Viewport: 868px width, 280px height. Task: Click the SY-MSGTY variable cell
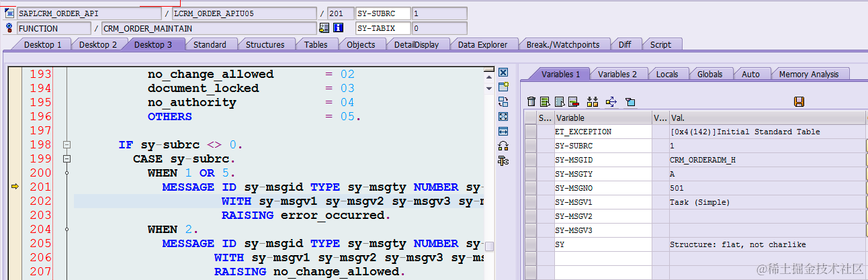click(x=603, y=174)
